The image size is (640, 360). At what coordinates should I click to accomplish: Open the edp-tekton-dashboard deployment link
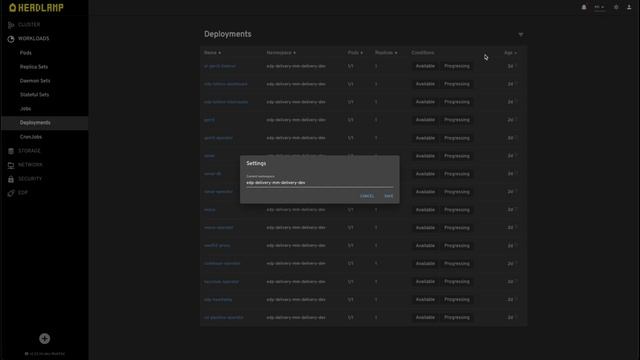click(x=225, y=84)
